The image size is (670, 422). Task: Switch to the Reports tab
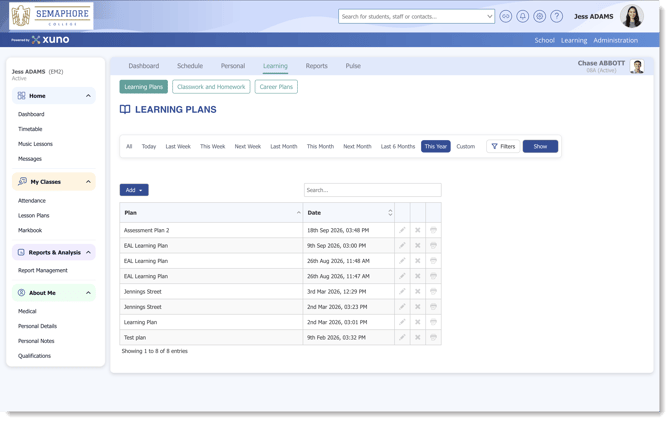click(316, 66)
